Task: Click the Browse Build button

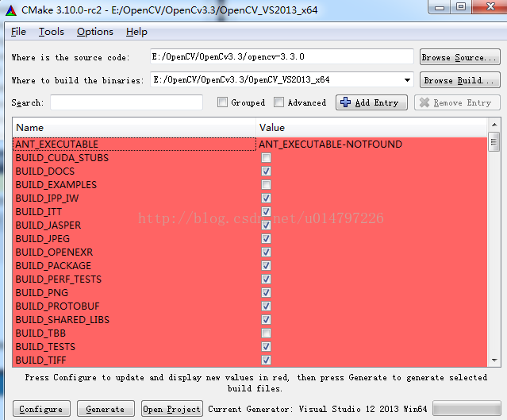Action: 460,80
